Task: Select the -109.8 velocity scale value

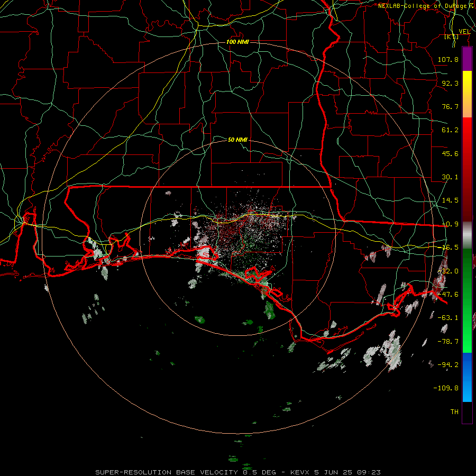Action: 446,388
